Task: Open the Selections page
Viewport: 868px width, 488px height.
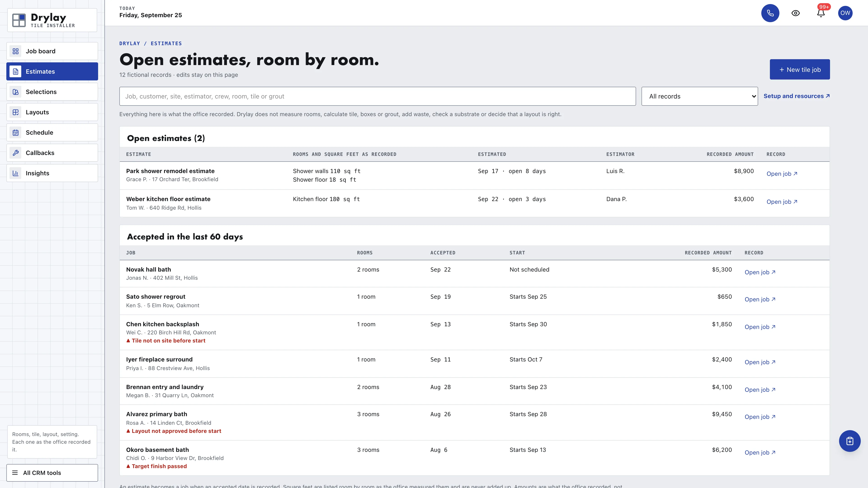Action: pos(52,92)
